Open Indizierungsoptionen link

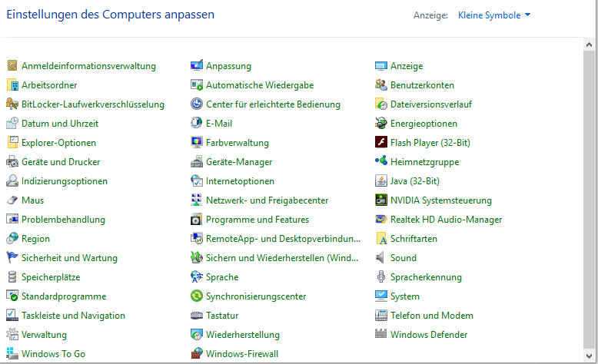click(x=65, y=181)
